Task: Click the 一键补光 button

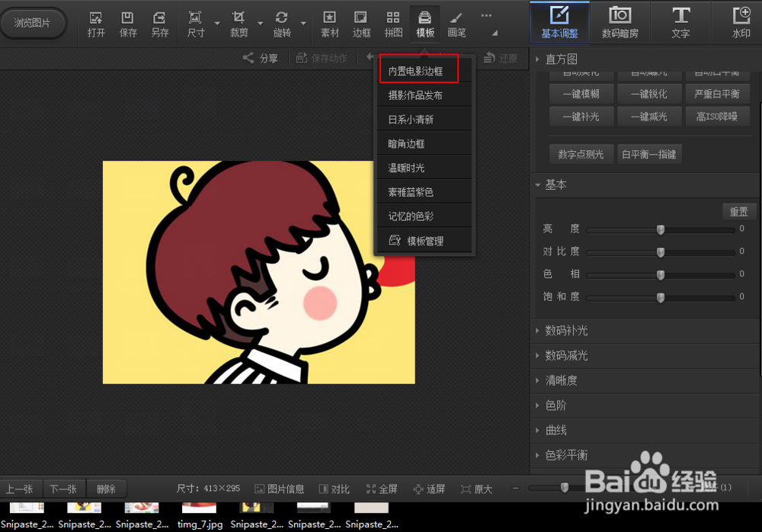Action: point(581,117)
